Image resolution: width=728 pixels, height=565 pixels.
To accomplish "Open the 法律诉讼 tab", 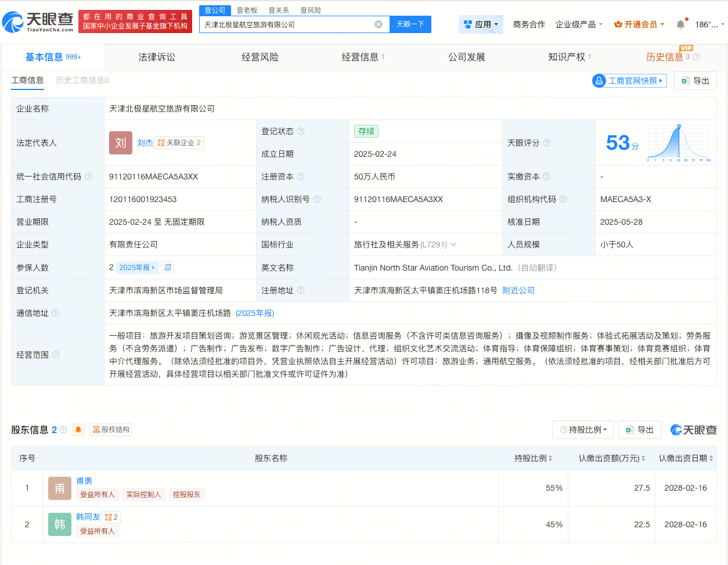I will [157, 57].
